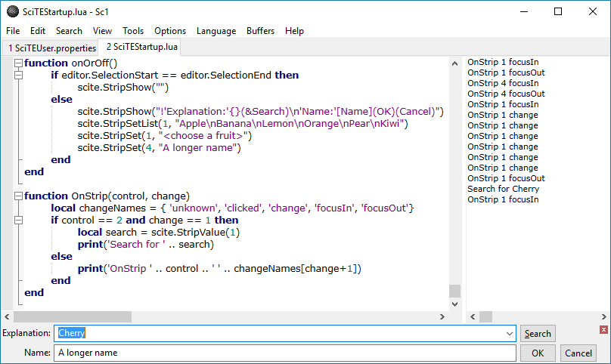The width and height of the screenshot is (611, 364).
Task: Open the File menu
Action: [13, 31]
